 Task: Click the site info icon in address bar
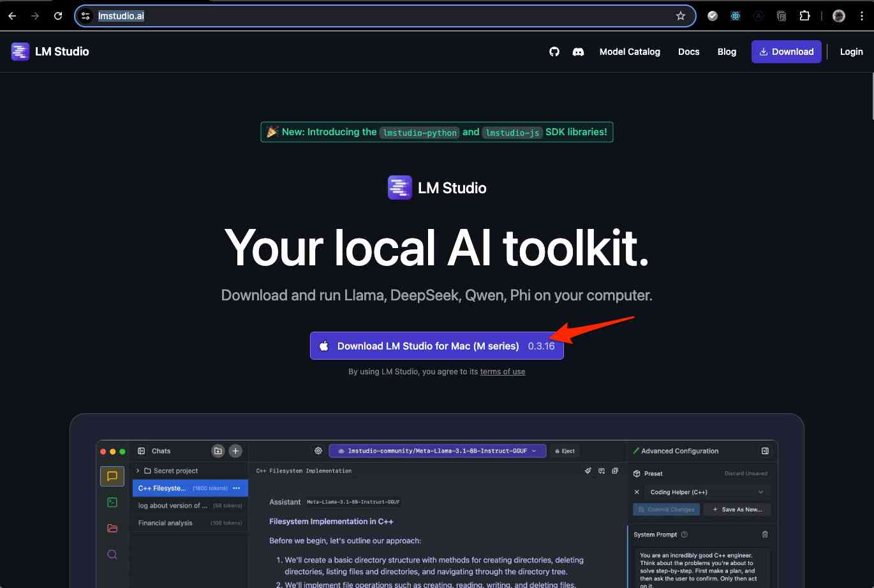pos(86,16)
